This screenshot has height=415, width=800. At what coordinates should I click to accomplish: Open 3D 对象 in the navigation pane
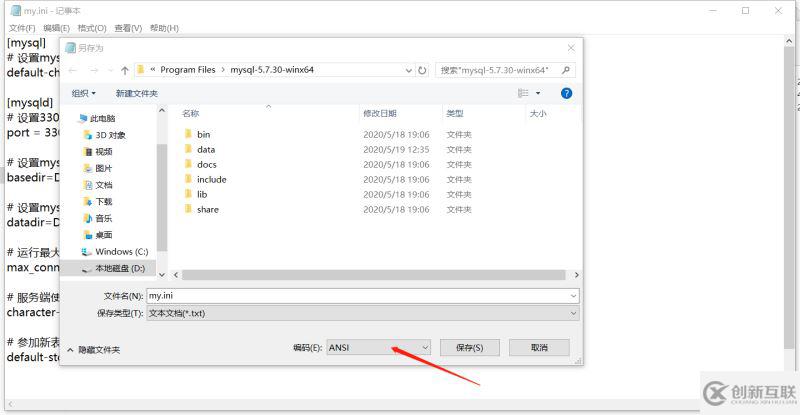tap(105, 135)
